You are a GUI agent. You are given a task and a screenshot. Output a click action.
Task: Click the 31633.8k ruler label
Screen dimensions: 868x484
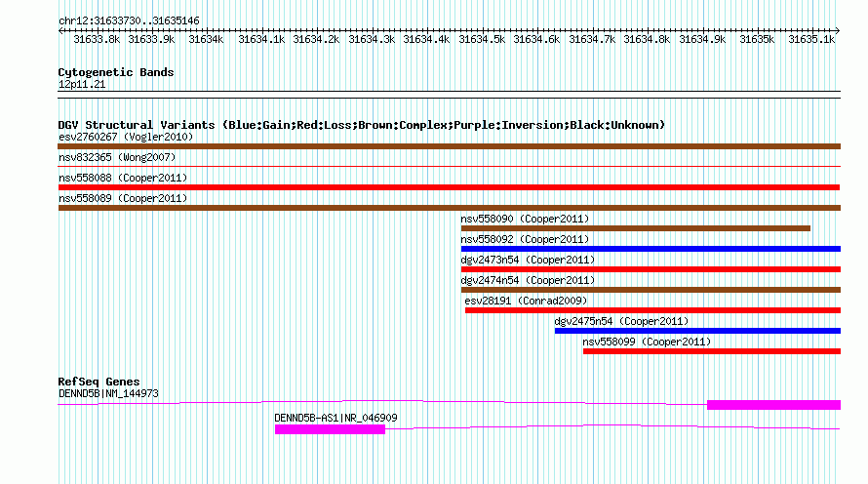[x=97, y=39]
